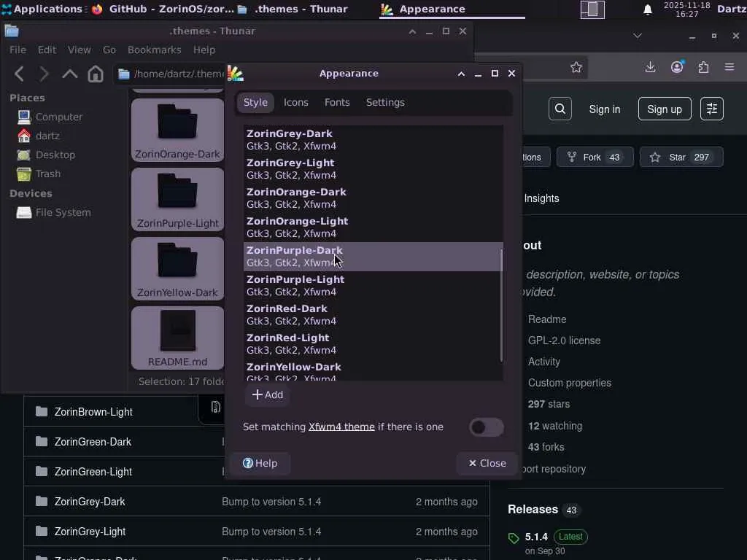Viewport: 747px width, 560px height.
Task: Open notifications bell in top panel
Action: pyautogui.click(x=648, y=9)
